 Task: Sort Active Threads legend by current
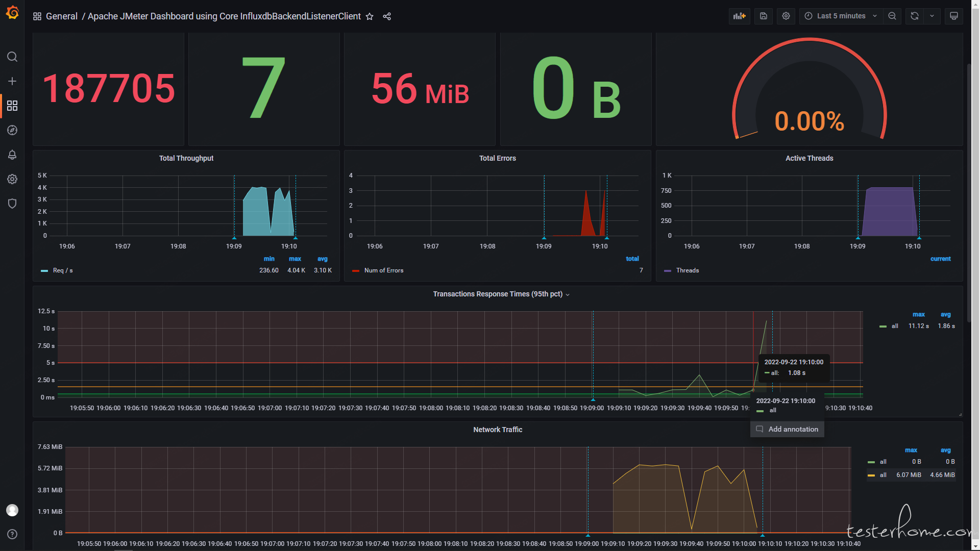[x=941, y=259]
